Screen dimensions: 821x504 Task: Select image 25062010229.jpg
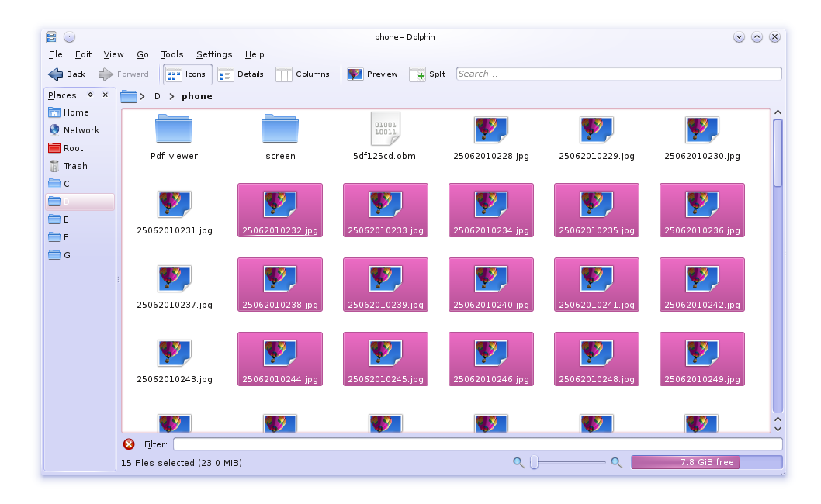[x=597, y=137]
